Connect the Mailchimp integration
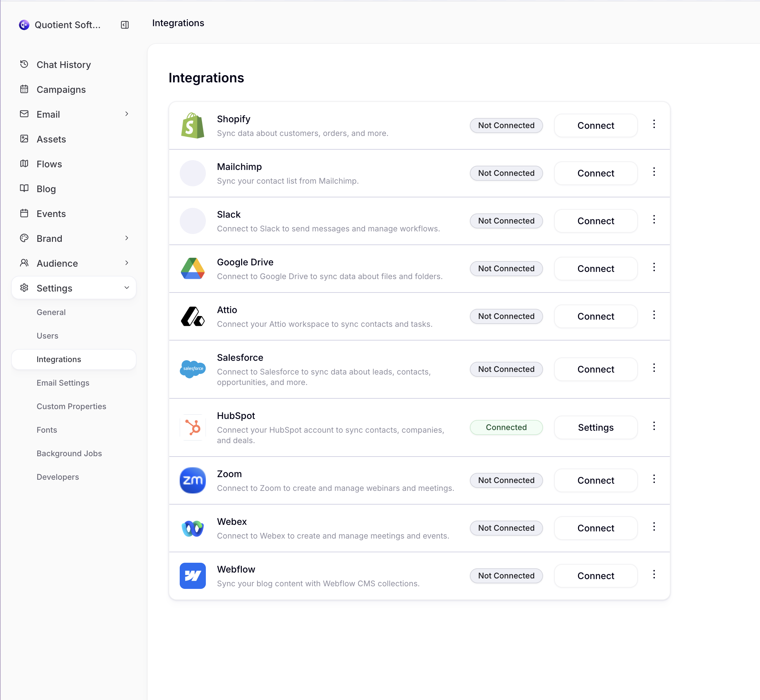Viewport: 760px width, 700px height. coord(595,173)
